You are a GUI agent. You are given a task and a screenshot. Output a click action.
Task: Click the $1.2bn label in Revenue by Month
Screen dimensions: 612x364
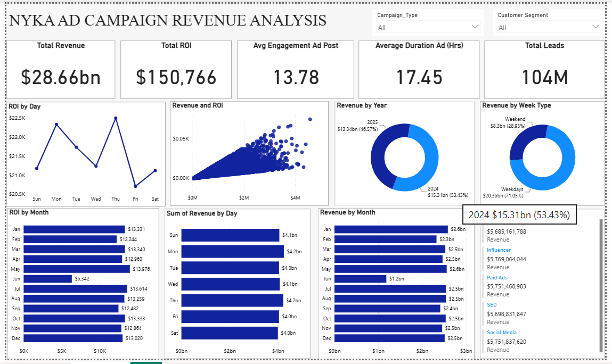tap(397, 278)
